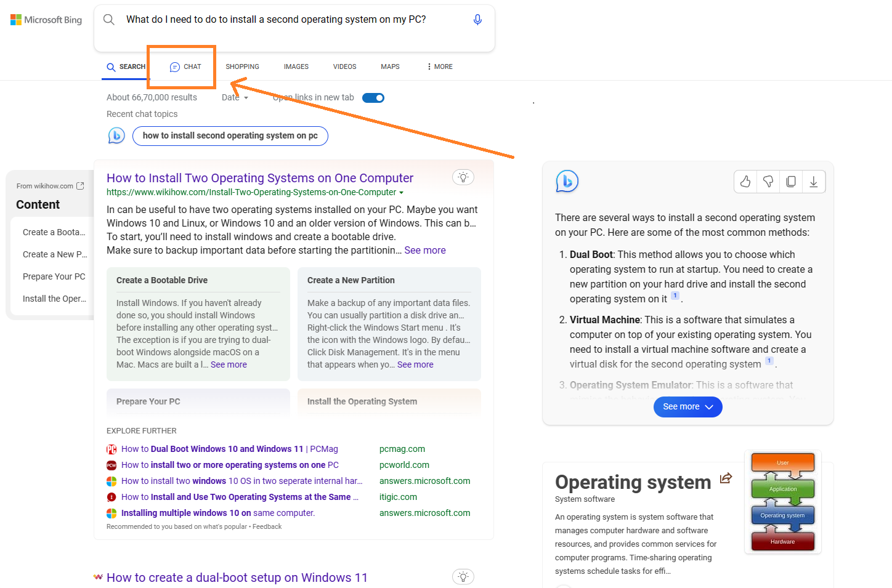This screenshot has width=892, height=588.
Task: Toggle Open links in new tab switch
Action: (x=373, y=98)
